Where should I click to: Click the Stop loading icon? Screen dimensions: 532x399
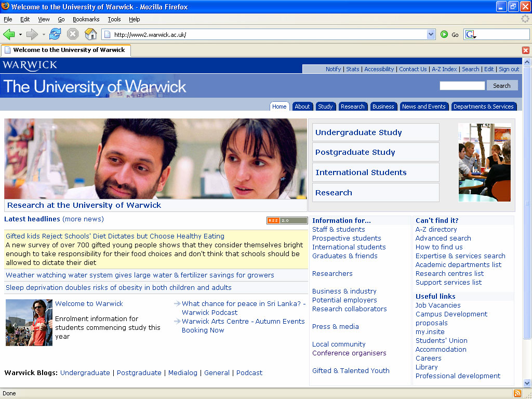point(73,34)
